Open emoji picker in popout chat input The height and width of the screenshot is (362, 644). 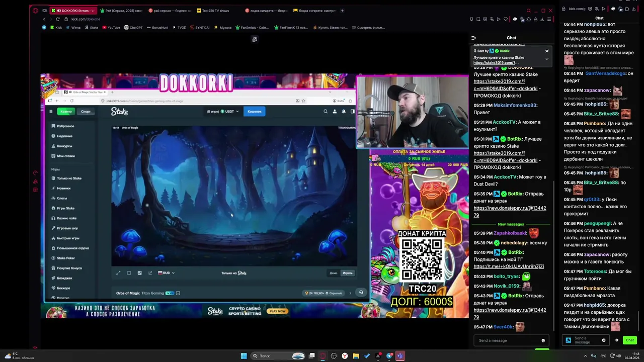pos(604,340)
